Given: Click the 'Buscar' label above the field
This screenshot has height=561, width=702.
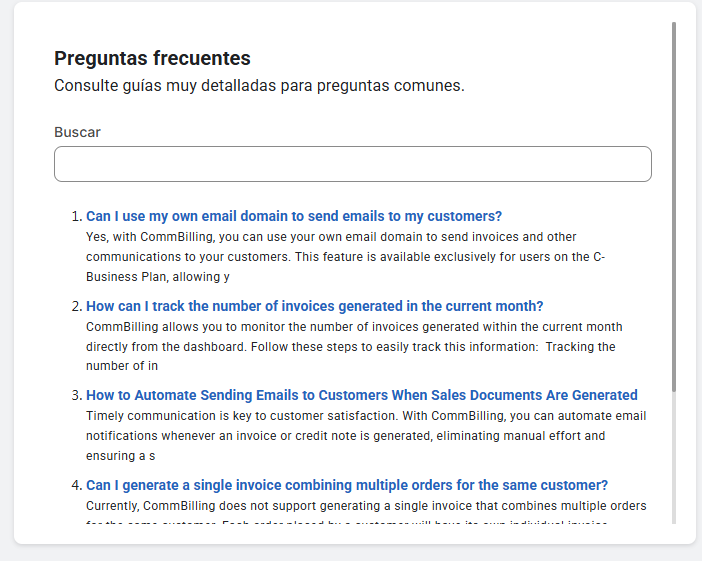Looking at the screenshot, I should [77, 132].
